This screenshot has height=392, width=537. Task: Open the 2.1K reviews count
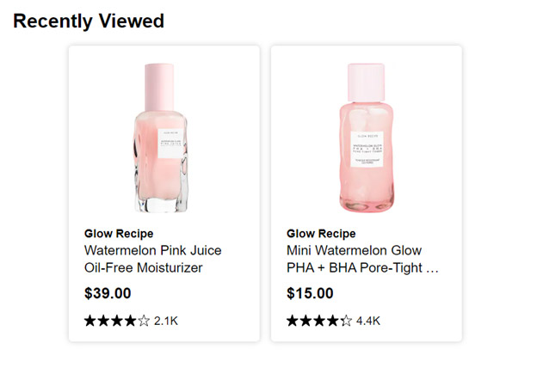[166, 321]
